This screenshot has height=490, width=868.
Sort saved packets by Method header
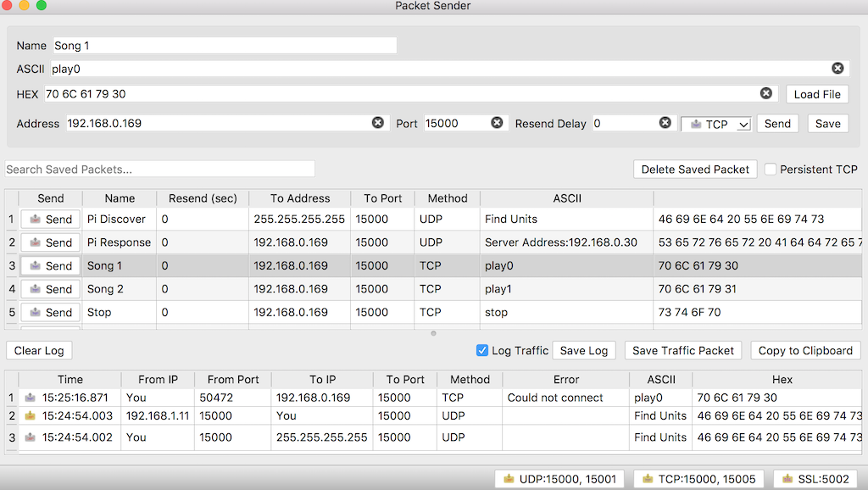tap(448, 198)
